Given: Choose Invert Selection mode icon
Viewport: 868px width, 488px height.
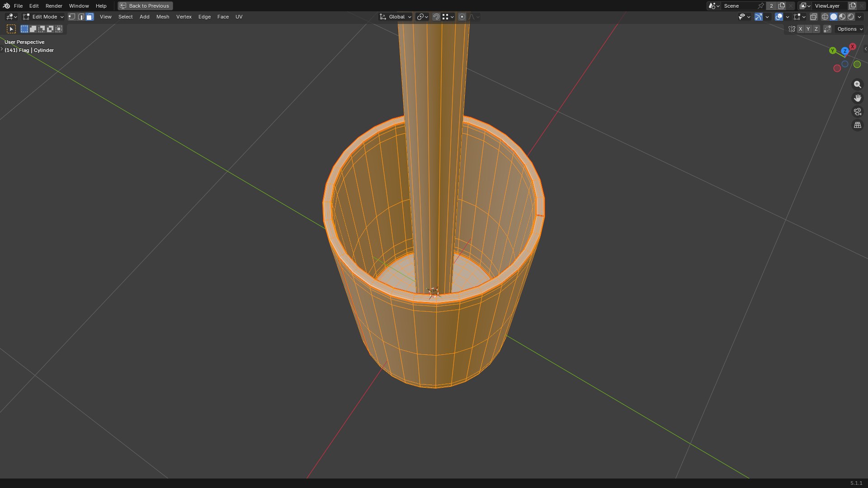Looking at the screenshot, I should click(50, 29).
